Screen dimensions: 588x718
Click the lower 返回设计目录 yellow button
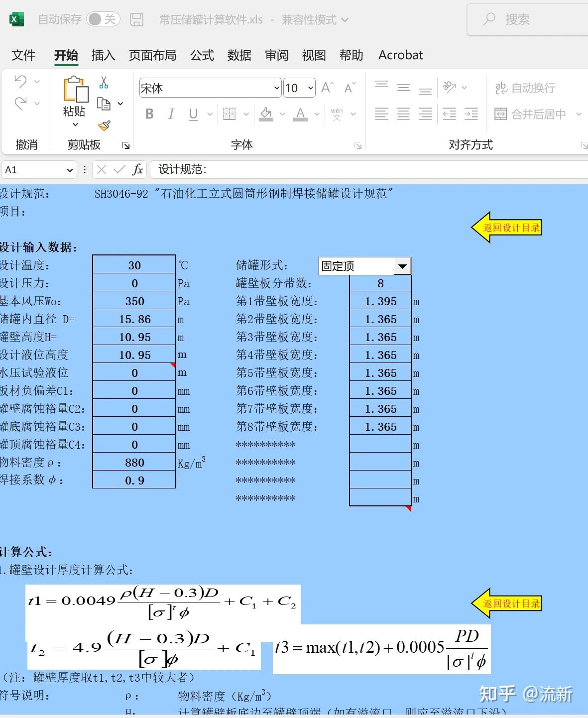coord(507,603)
